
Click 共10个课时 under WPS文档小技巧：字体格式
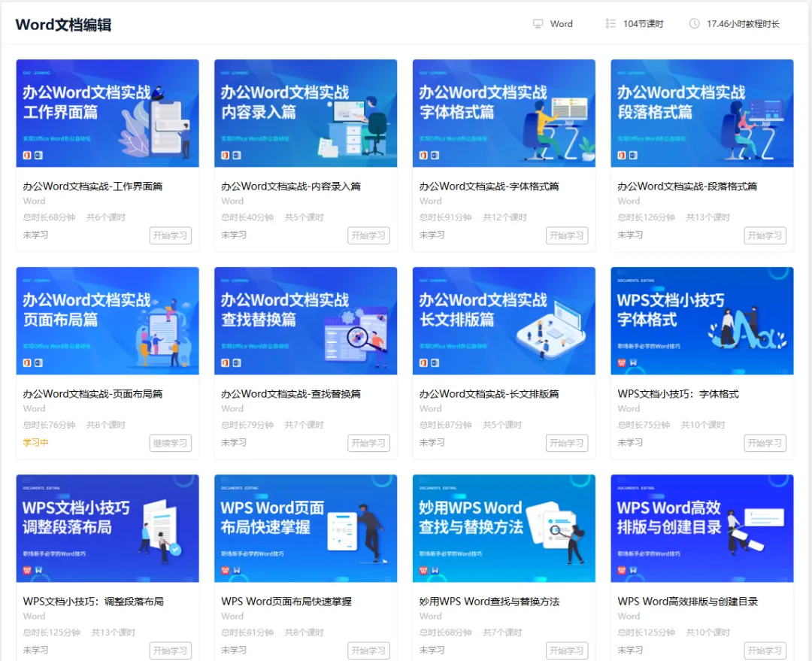coord(703,425)
